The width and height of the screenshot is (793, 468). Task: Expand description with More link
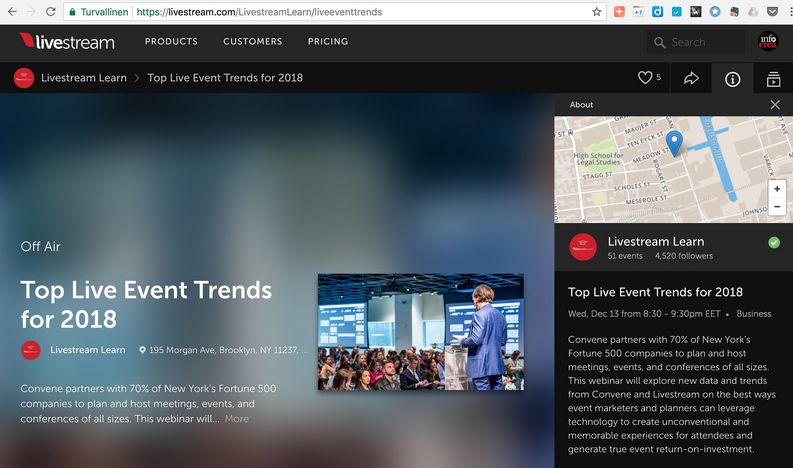coord(237,419)
